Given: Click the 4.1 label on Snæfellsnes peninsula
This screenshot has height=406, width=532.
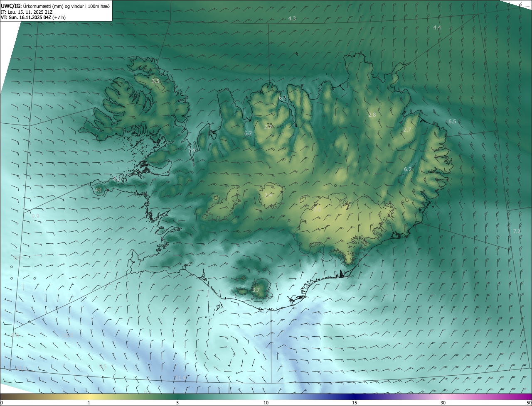Looking at the screenshot, I should [99, 190].
